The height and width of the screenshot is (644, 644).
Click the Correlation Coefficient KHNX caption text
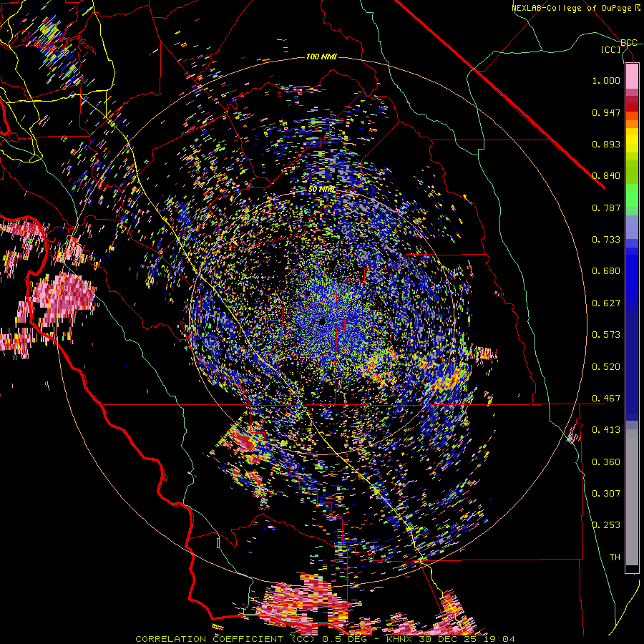(325, 639)
